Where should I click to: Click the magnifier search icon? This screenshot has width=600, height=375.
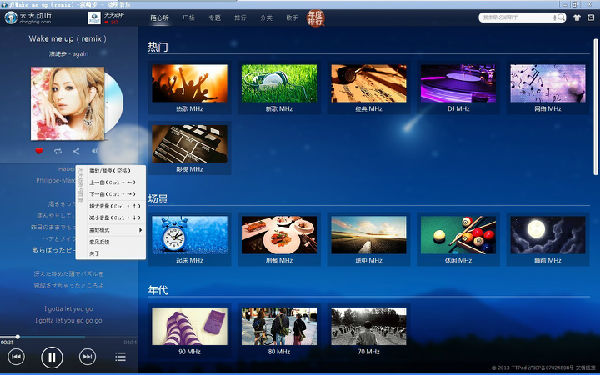[561, 18]
